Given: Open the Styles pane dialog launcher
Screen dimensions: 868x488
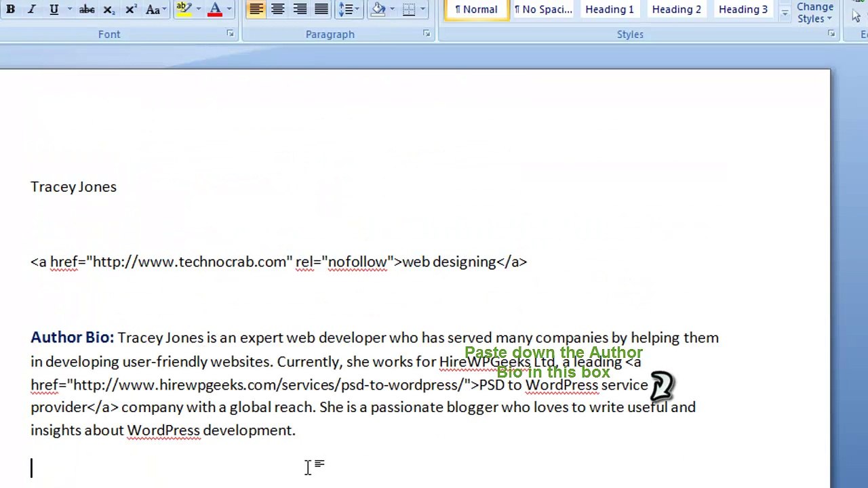Looking at the screenshot, I should 831,34.
